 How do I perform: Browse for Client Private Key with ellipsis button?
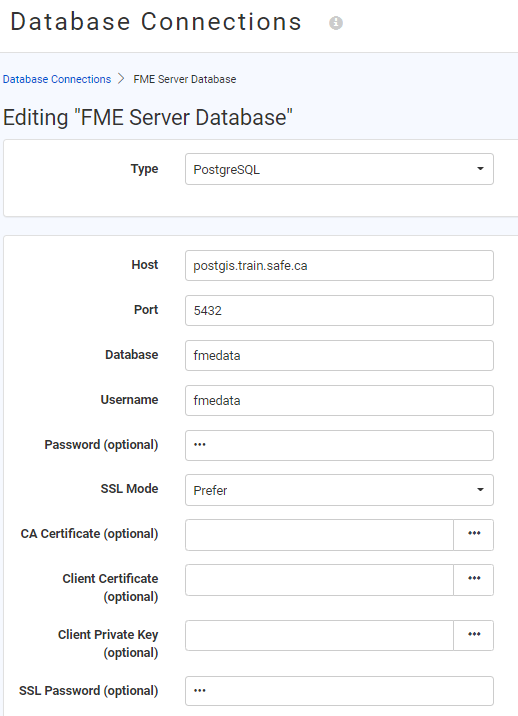pos(474,635)
